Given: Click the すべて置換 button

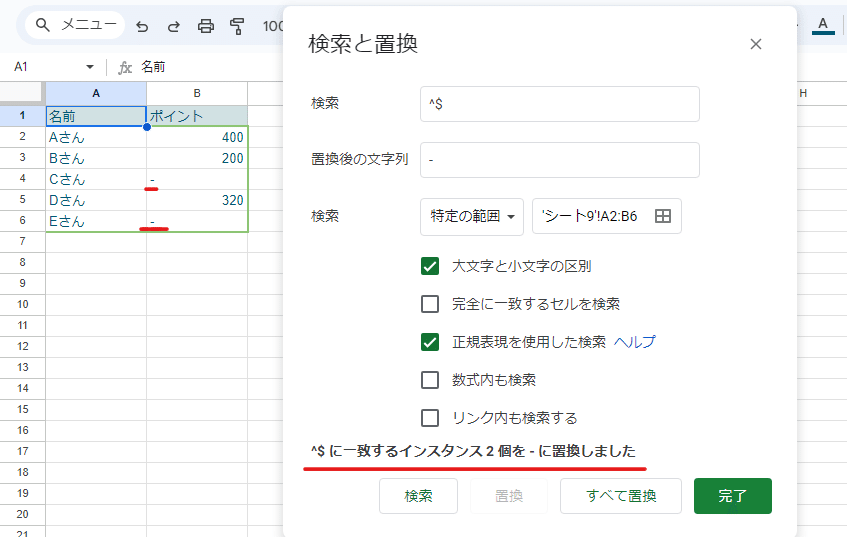Looking at the screenshot, I should (x=621, y=496).
